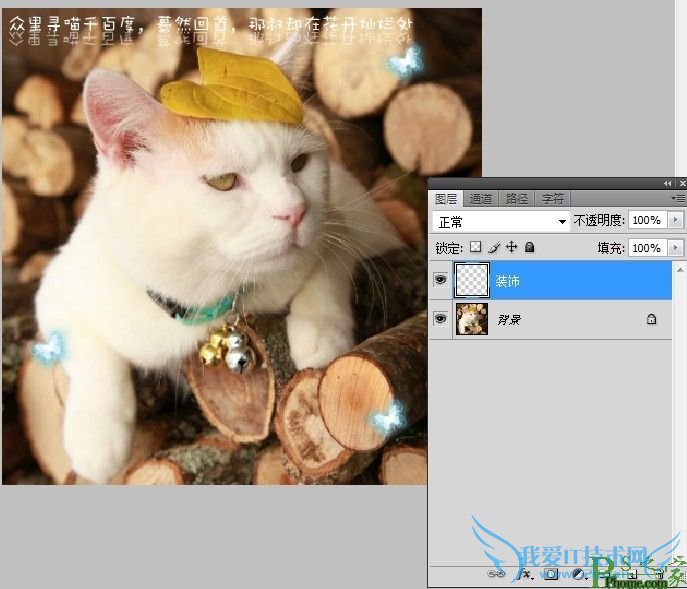The height and width of the screenshot is (589, 687).
Task: Toggle lock transparent pixels
Action: [475, 247]
